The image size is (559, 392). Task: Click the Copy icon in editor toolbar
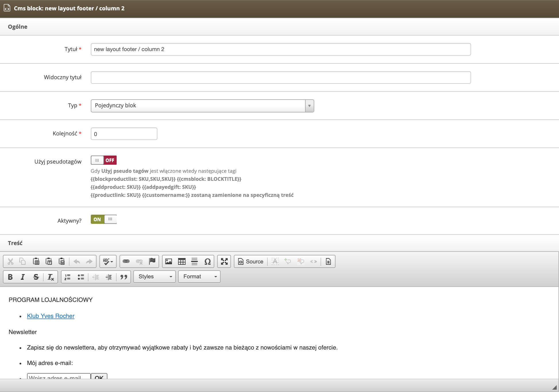click(22, 261)
